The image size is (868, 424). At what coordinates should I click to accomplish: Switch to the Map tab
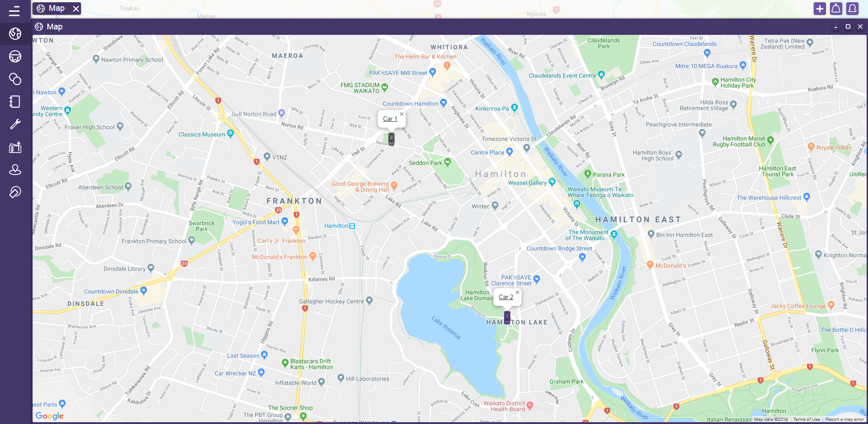coord(52,9)
